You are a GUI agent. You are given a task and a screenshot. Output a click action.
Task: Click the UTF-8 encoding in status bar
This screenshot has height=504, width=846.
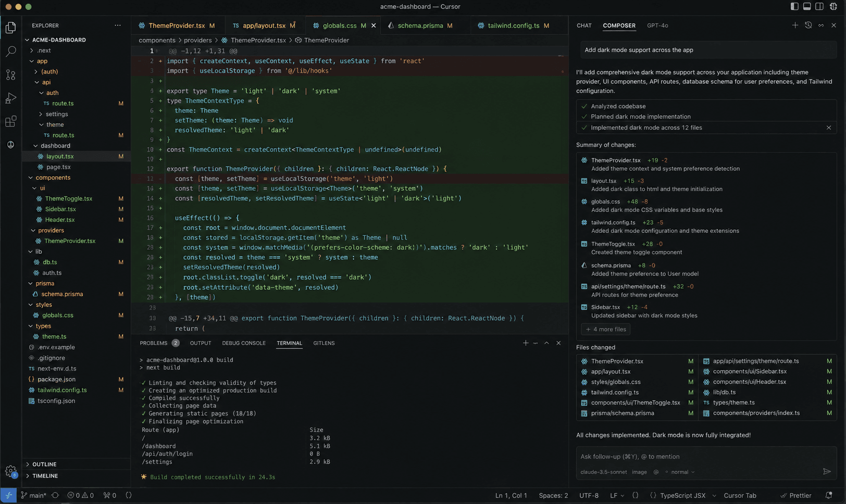click(589, 495)
